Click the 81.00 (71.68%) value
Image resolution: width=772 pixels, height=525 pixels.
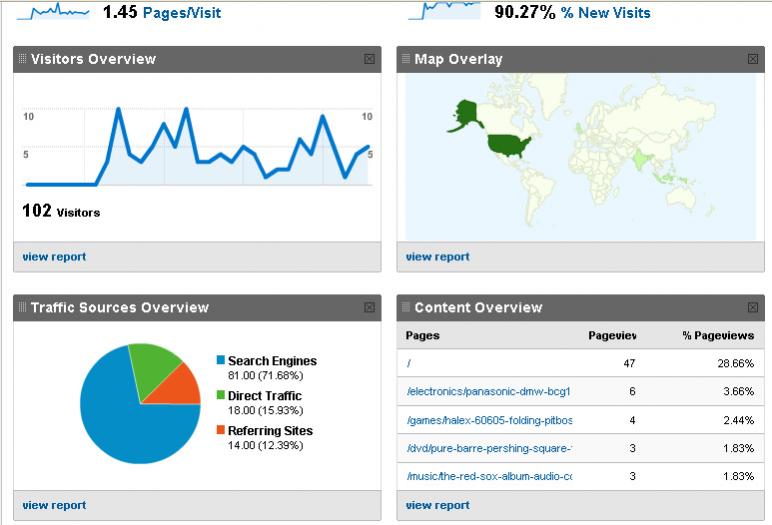point(265,376)
